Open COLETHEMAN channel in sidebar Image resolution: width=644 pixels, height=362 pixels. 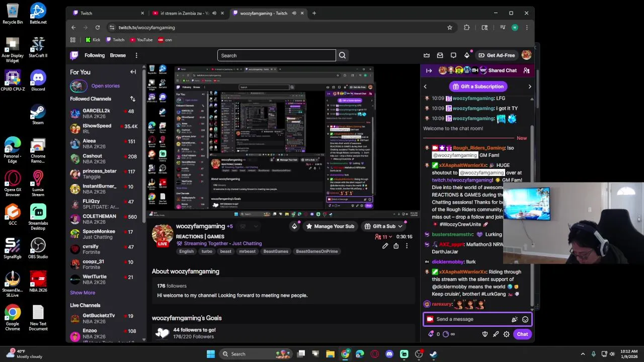(x=106, y=219)
